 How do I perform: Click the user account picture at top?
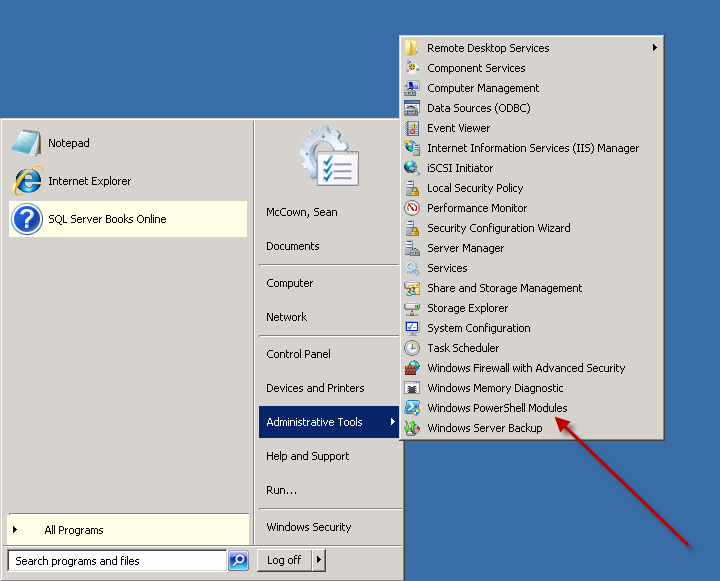point(330,156)
